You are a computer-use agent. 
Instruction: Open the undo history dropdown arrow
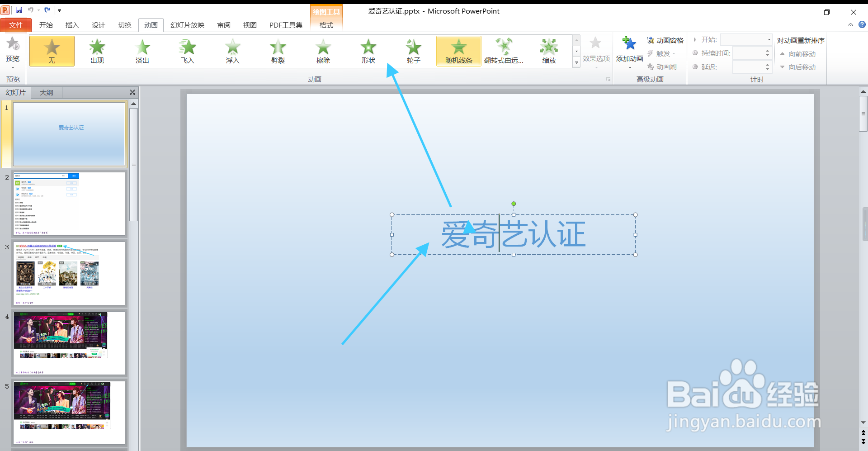38,10
